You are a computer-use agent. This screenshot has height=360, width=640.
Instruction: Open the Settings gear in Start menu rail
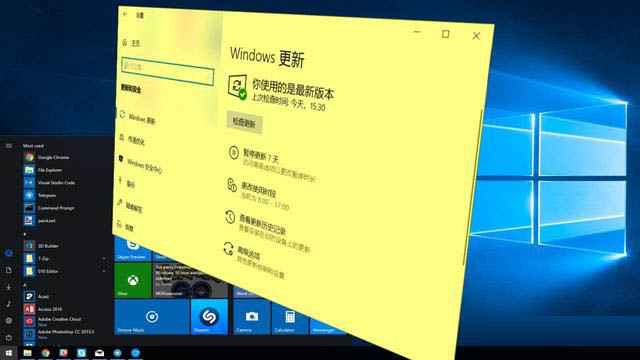9,321
